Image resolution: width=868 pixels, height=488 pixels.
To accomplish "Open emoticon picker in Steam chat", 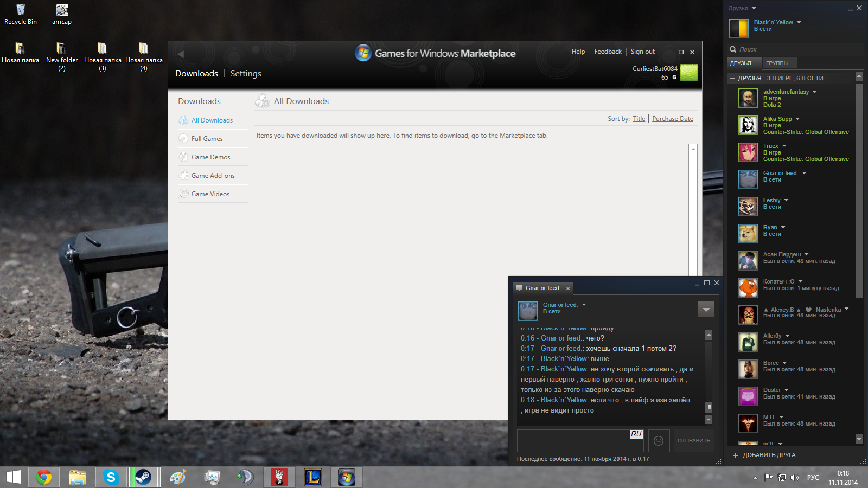I will pyautogui.click(x=659, y=441).
